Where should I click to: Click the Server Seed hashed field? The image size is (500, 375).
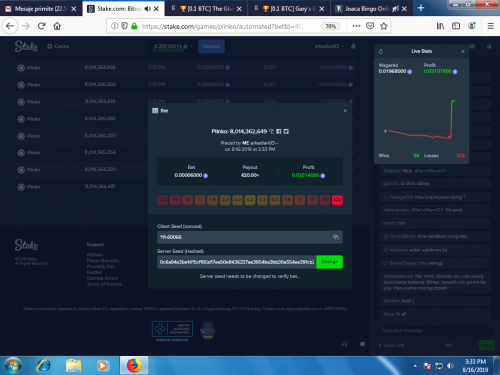tap(237, 262)
